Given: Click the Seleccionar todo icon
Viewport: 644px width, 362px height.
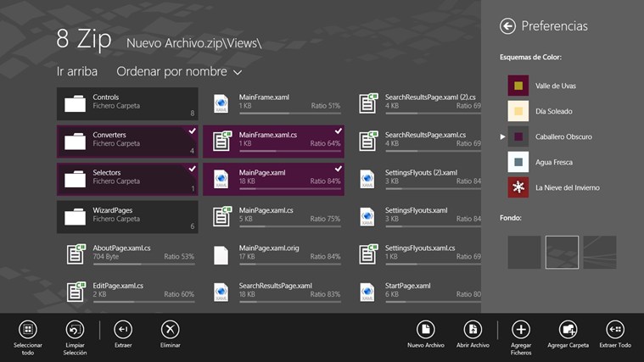Looking at the screenshot, I should click(x=27, y=330).
